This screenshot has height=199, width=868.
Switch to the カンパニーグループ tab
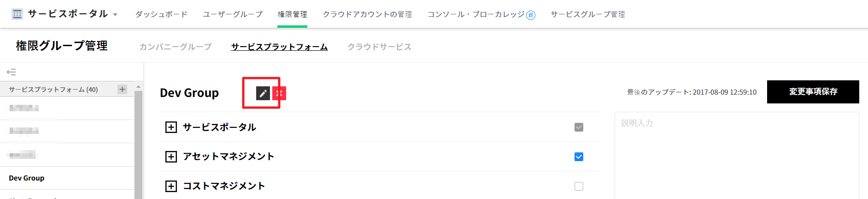click(x=176, y=47)
